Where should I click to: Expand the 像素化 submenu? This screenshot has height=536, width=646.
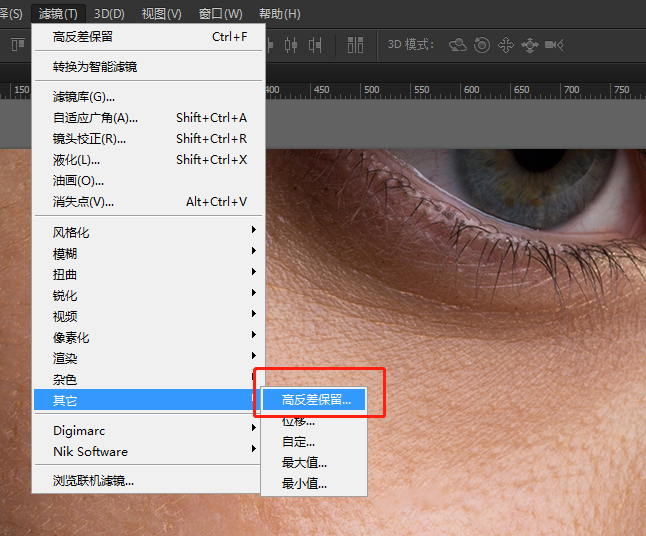[x=148, y=337]
